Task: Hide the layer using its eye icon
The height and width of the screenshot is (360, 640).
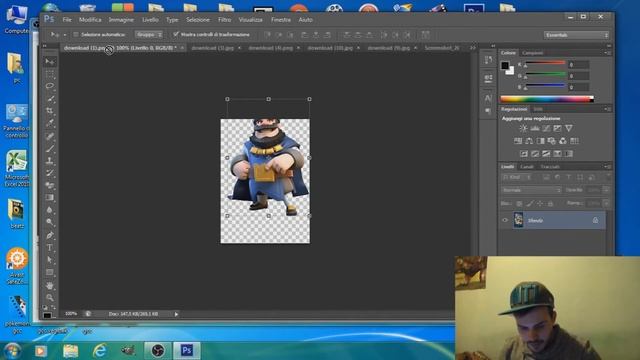Action: pos(505,220)
